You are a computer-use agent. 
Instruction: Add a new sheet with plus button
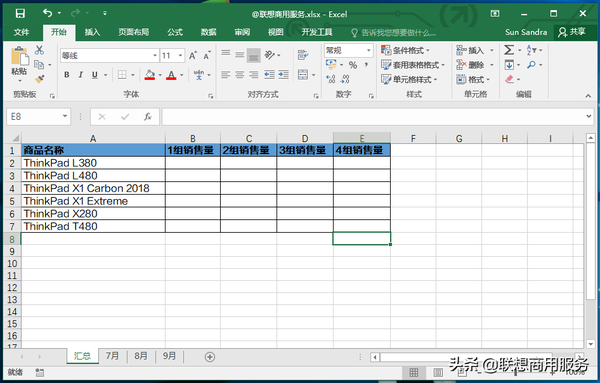click(x=209, y=357)
